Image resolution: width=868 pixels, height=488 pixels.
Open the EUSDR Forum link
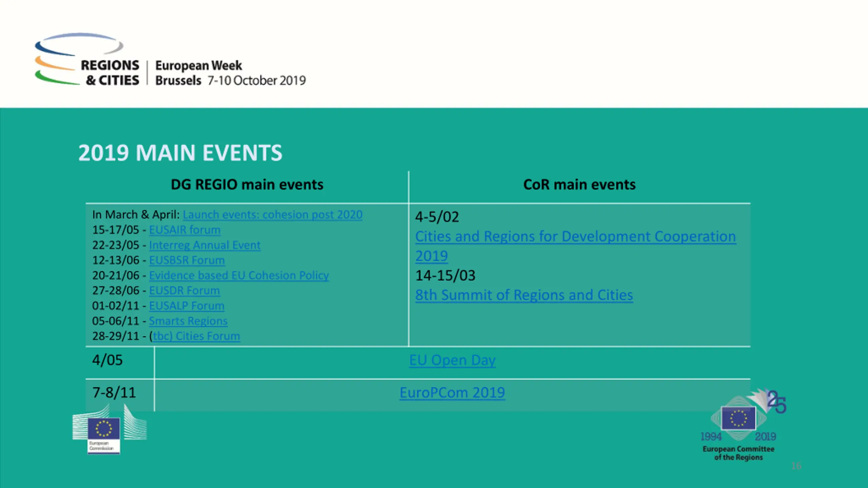[184, 291]
